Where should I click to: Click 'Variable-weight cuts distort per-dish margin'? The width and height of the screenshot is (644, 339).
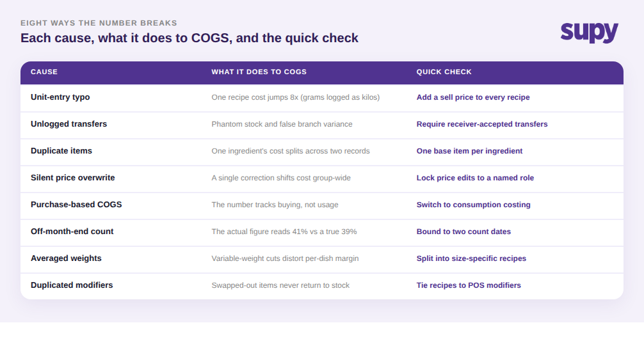pyautogui.click(x=285, y=258)
